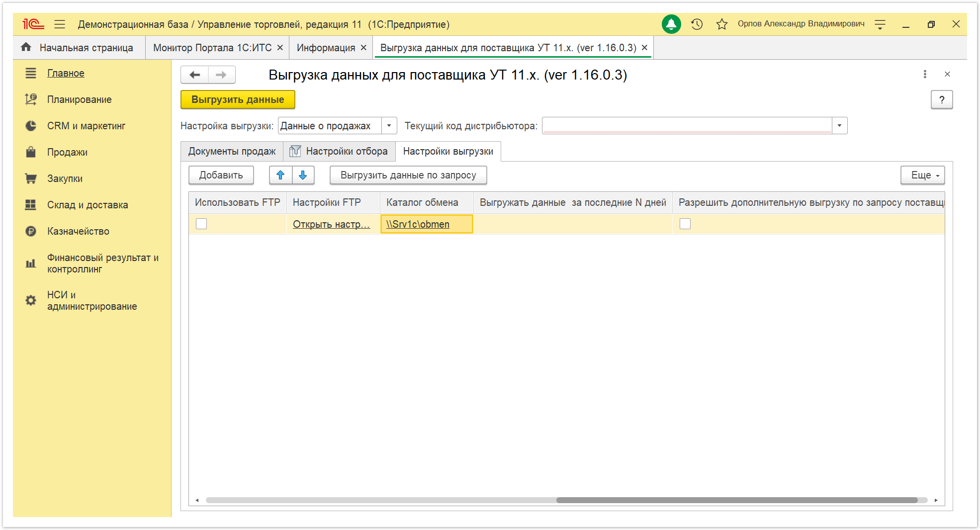Screen dimensions: 980x530
Task: Navigate forward with right arrow
Action: (221, 75)
